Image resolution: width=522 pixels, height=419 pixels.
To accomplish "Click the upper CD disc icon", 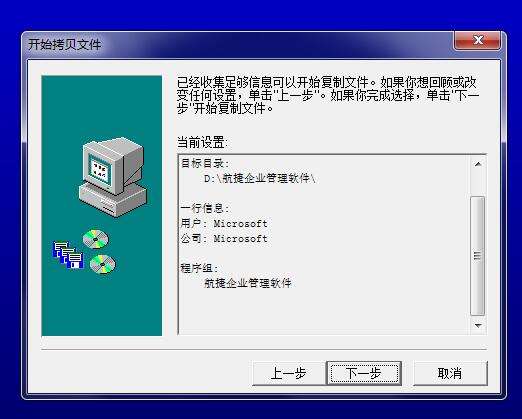I will click(96, 239).
